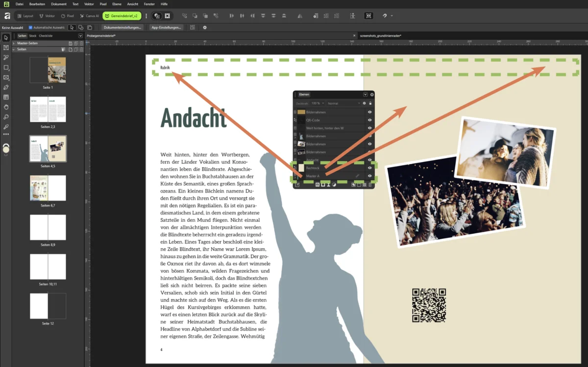Open the snapping options dropdown arrow

(392, 16)
